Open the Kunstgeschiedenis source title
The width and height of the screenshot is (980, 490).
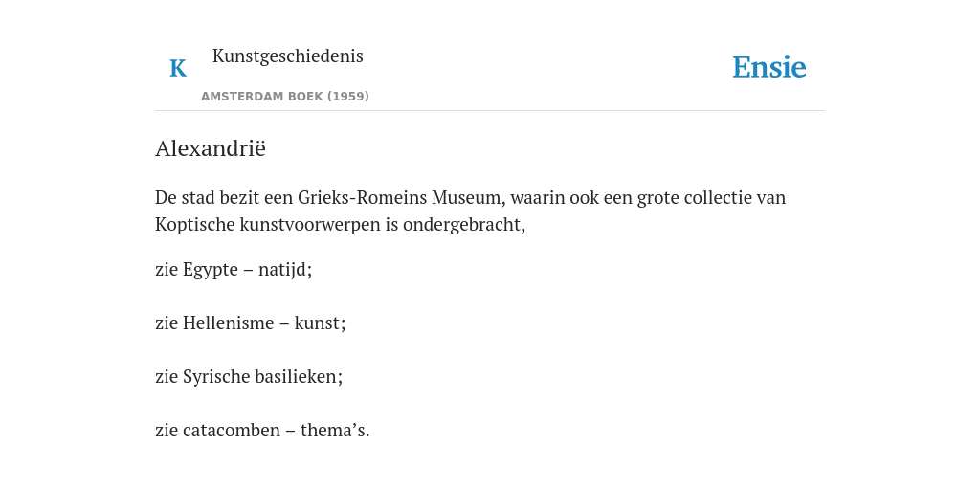pyautogui.click(x=287, y=56)
